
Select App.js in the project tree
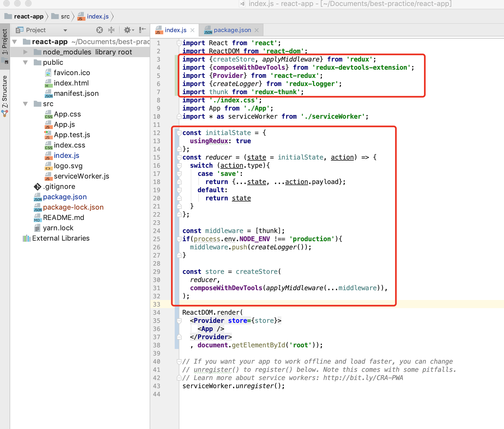[64, 124]
